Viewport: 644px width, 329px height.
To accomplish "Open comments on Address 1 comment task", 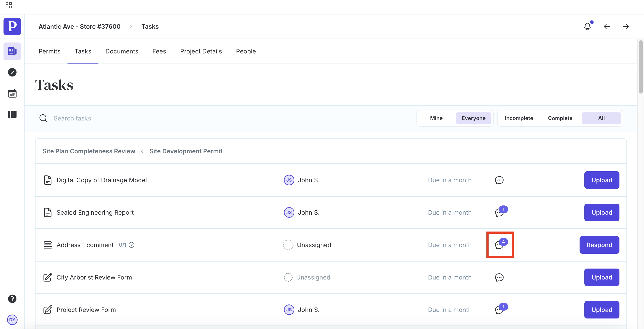I will (500, 245).
